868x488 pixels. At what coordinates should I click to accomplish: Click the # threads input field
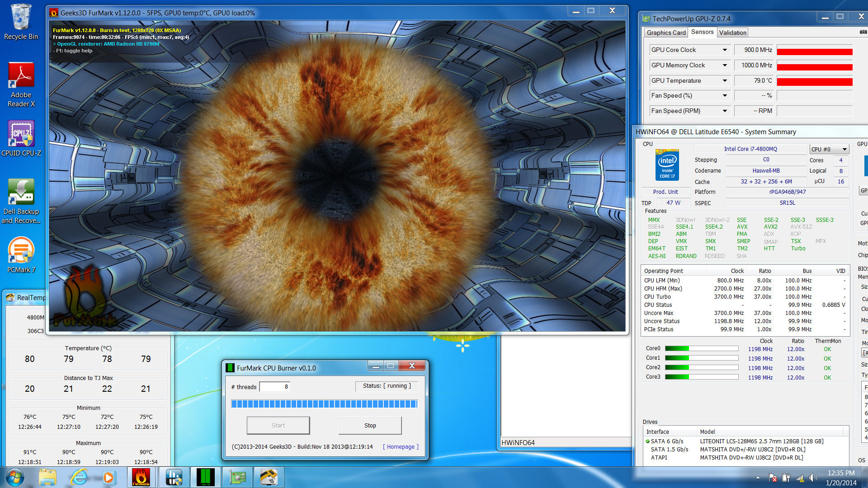point(274,387)
